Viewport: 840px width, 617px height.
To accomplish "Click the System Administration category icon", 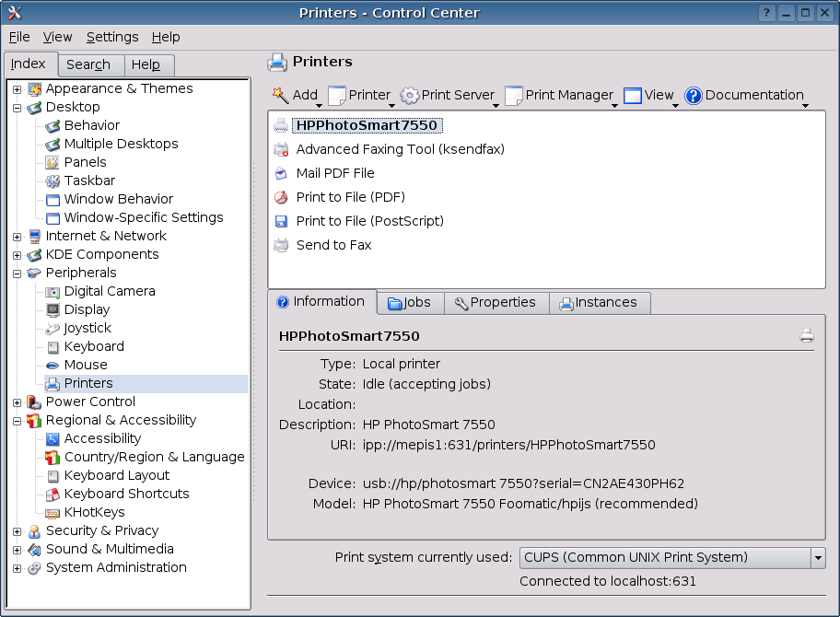I will (x=34, y=568).
